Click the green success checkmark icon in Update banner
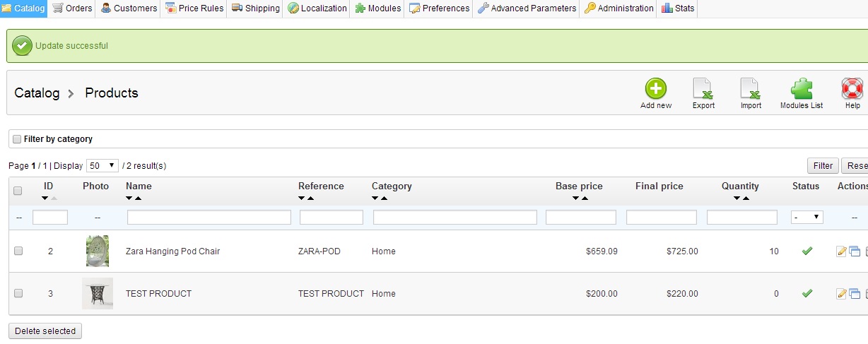This screenshot has width=868, height=344. [23, 46]
